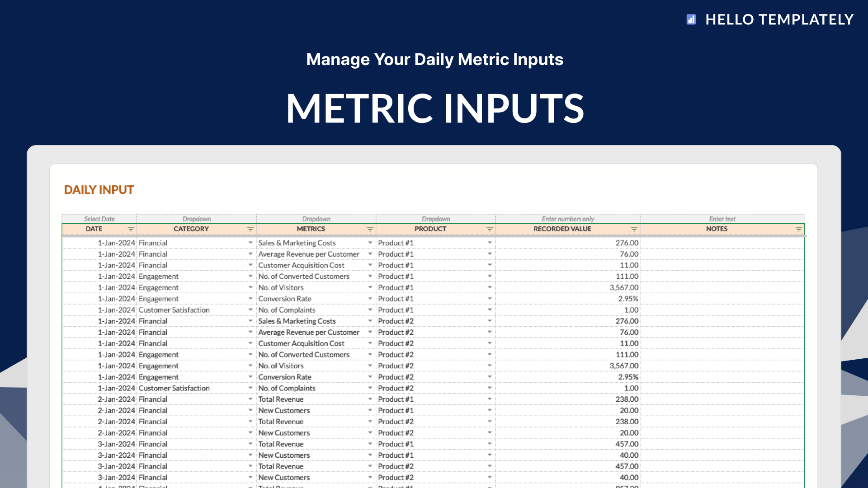Open the dropdown for No. of Visitors metric

pos(370,287)
